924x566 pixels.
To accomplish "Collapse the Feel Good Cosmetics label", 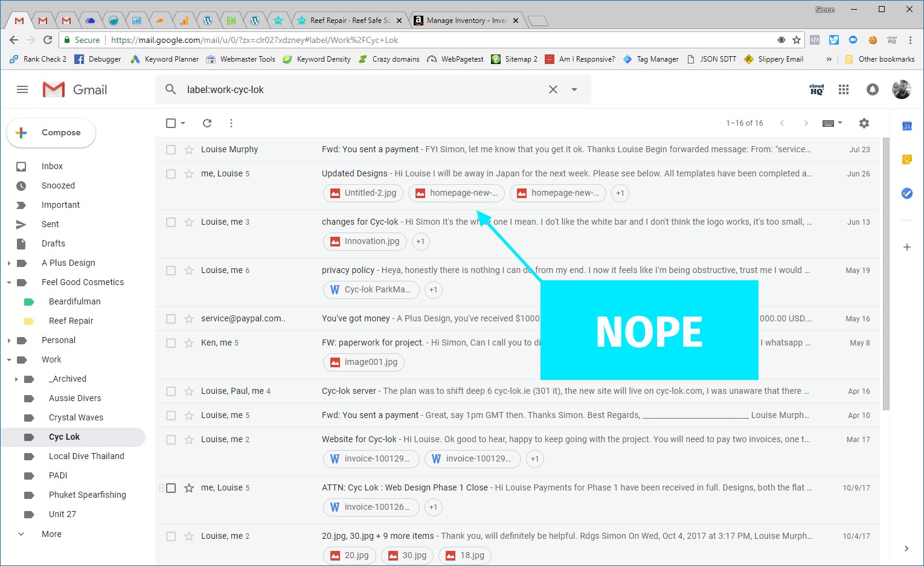I will tap(9, 282).
